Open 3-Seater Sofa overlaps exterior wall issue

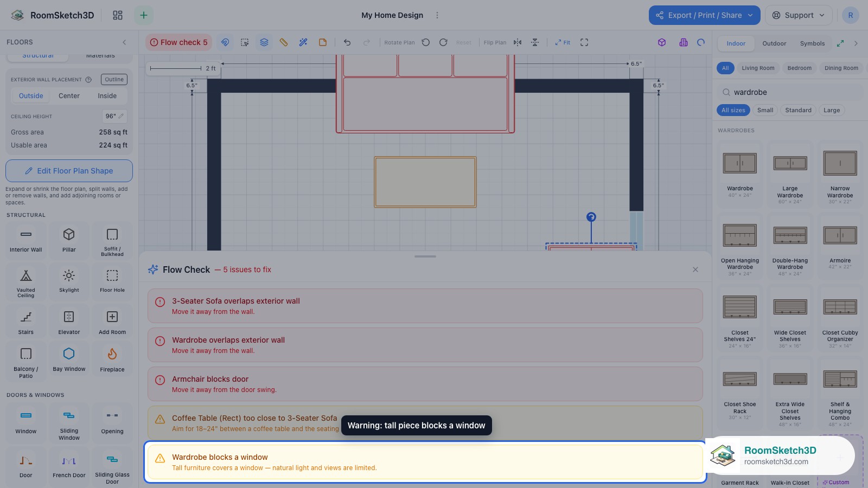click(x=425, y=306)
